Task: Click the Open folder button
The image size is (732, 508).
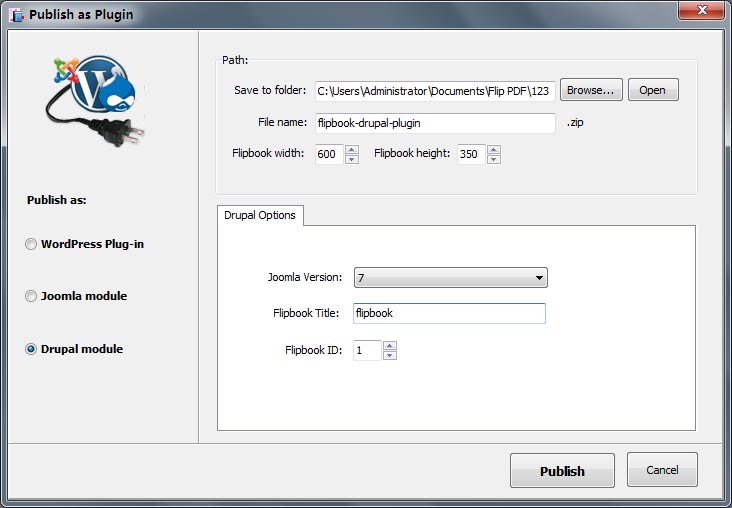Action: pyautogui.click(x=653, y=90)
